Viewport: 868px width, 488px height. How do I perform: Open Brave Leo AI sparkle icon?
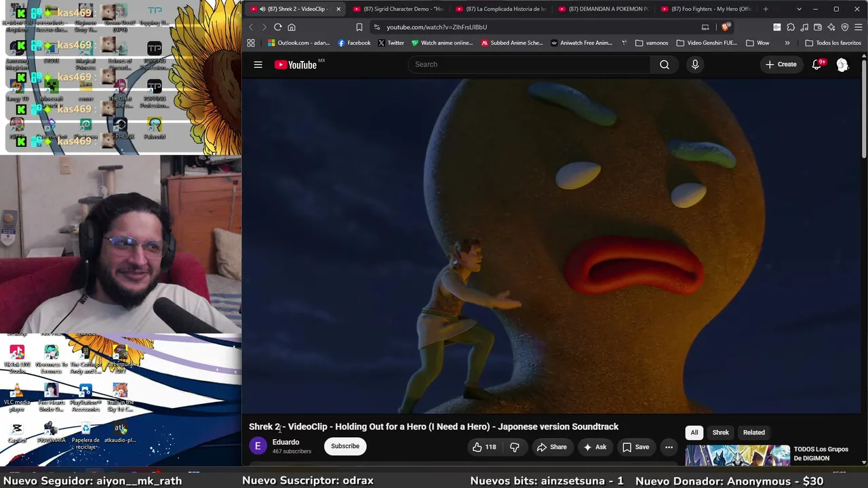(831, 27)
